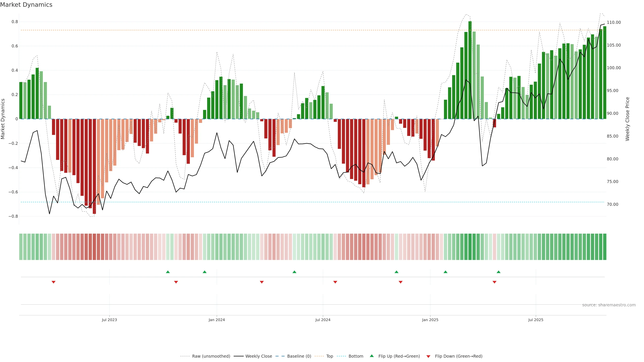Image resolution: width=644 pixels, height=362 pixels.
Task: Click the last red flip-down triangle marker
Action: click(x=494, y=282)
